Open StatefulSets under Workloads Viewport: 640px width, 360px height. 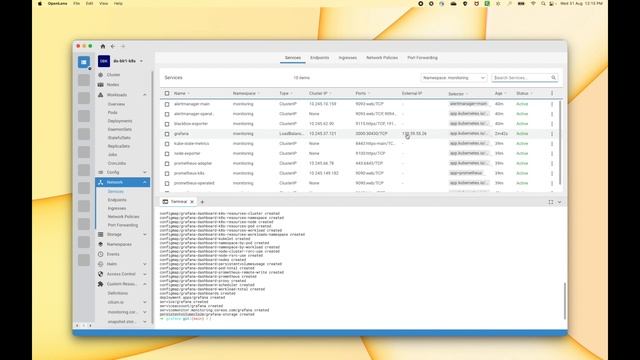click(119, 138)
